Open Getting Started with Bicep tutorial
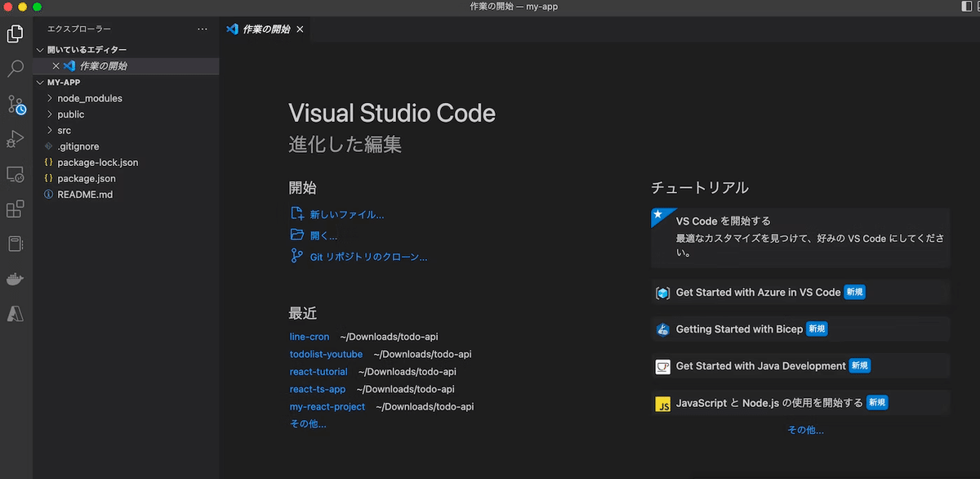 pos(800,329)
